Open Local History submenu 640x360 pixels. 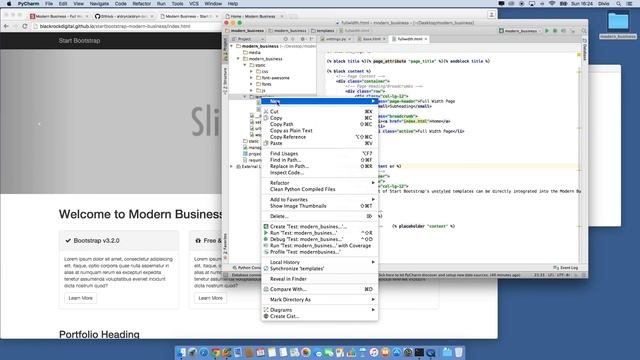(320, 262)
